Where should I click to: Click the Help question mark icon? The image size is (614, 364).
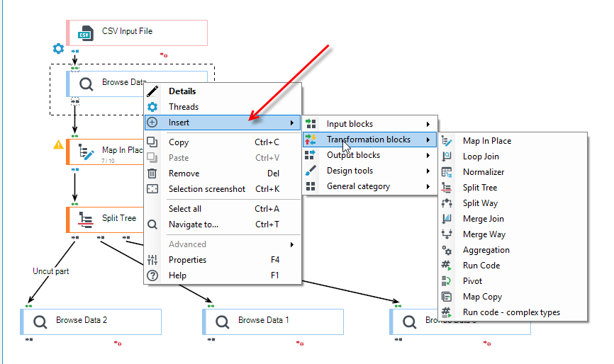point(152,275)
